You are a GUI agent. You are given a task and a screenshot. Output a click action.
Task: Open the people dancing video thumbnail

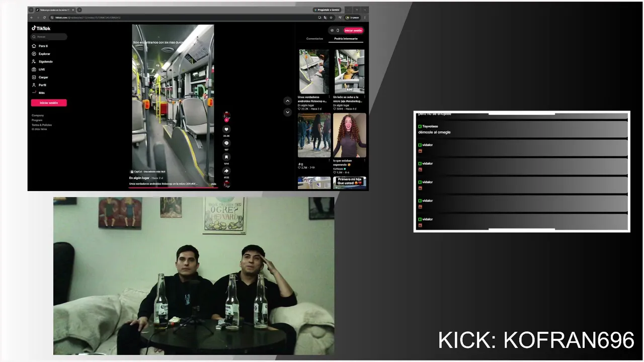pyautogui.click(x=314, y=135)
